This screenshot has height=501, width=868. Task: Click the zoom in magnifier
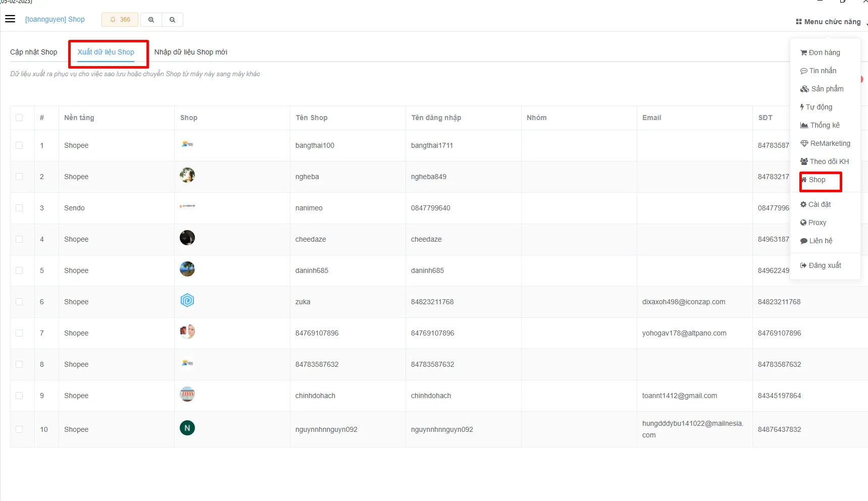click(151, 20)
